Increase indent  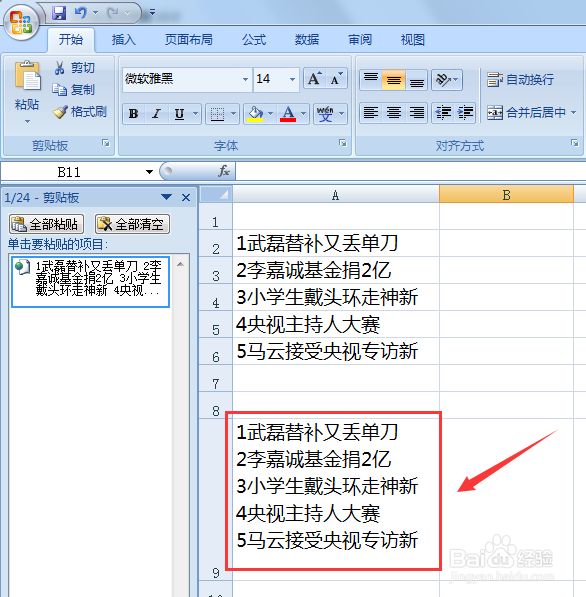(465, 113)
